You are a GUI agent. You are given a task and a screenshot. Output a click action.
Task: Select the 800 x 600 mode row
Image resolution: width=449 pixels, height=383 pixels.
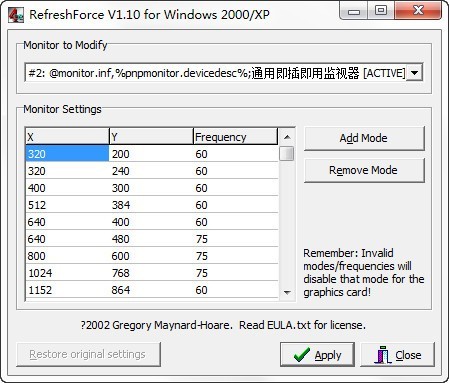[x=152, y=256]
